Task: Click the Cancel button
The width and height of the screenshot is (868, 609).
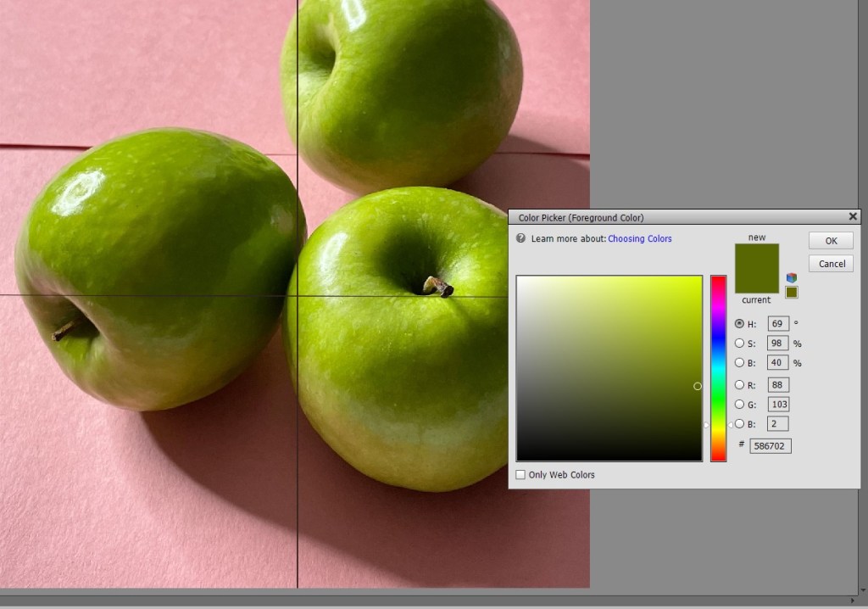Action: 831,264
